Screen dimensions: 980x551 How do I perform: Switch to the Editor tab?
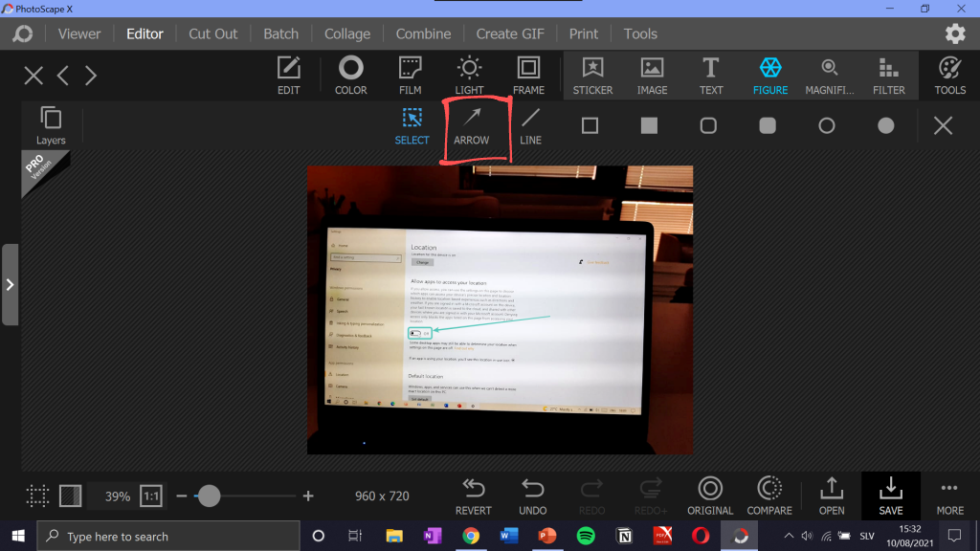(x=145, y=33)
